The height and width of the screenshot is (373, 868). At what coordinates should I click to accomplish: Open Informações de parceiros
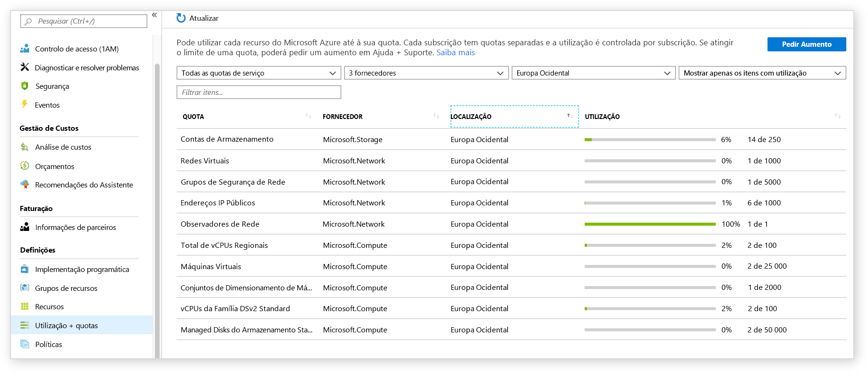tap(76, 227)
